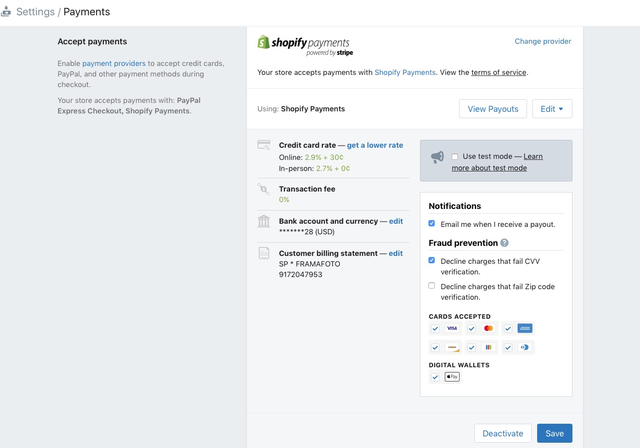
Task: Toggle the Visa accepted checkbox
Action: tap(435, 328)
